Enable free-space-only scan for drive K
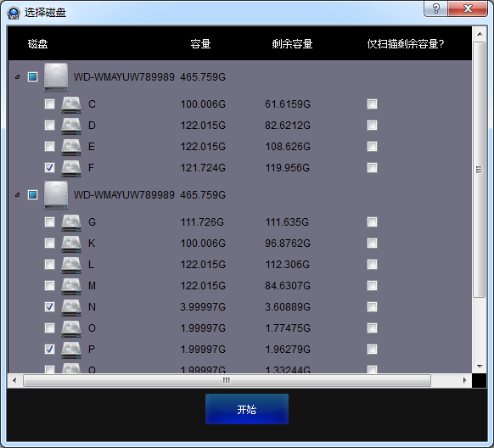The height and width of the screenshot is (448, 494). [x=372, y=243]
